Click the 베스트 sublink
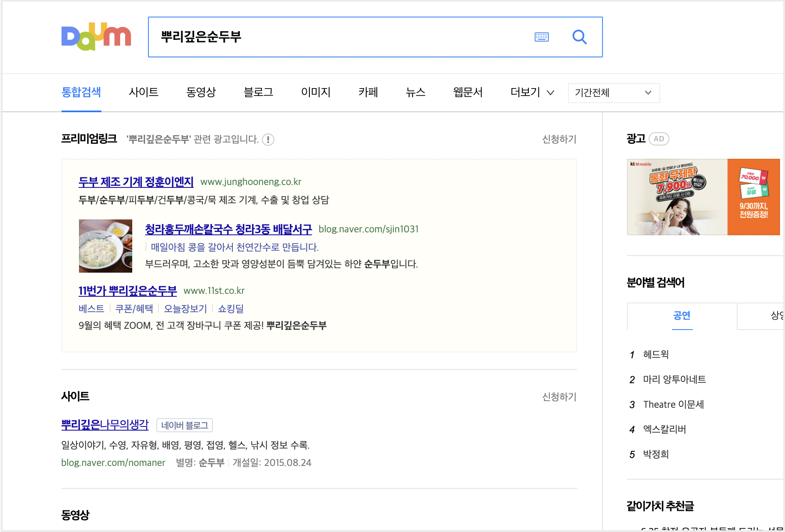The height and width of the screenshot is (532, 785). pos(91,309)
